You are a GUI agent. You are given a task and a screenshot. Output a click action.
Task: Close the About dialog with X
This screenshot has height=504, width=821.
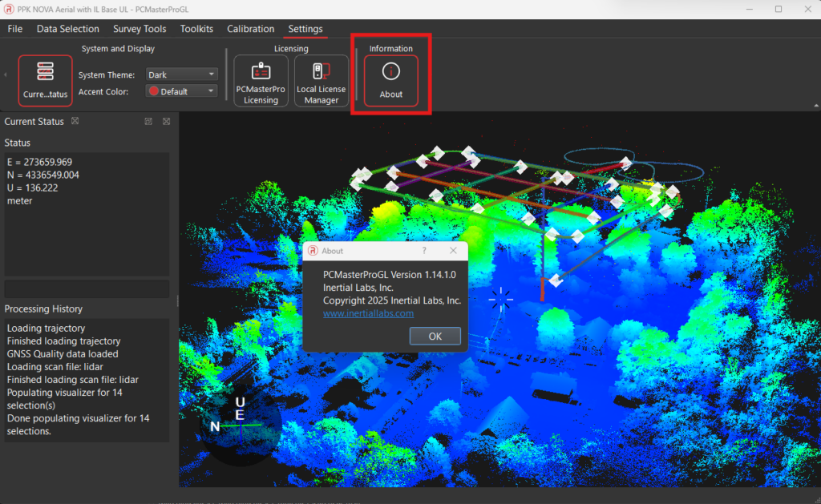pos(453,251)
